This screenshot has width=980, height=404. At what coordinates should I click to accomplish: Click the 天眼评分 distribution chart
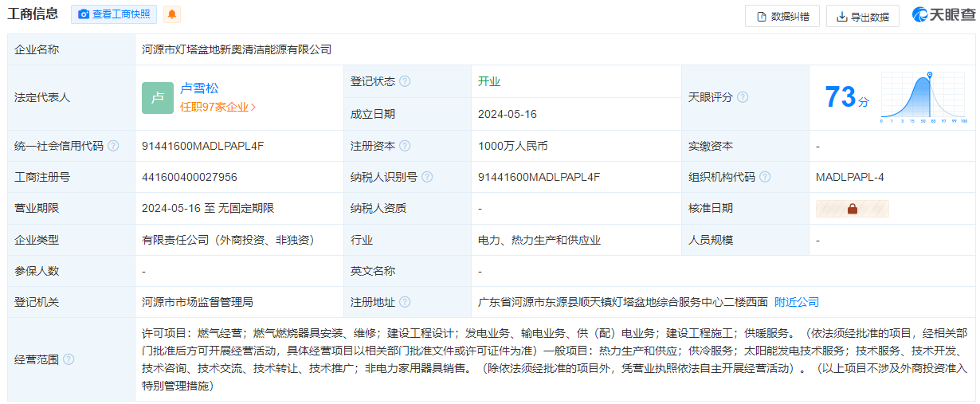coord(924,97)
